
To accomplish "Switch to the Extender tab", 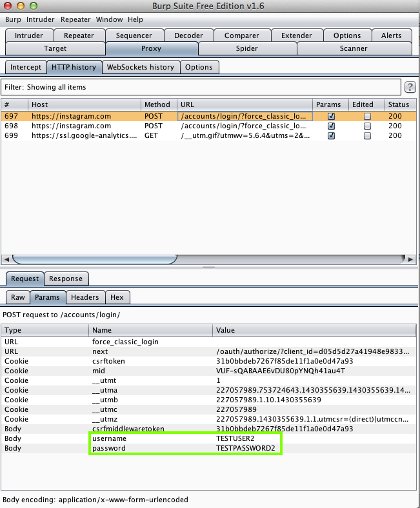I will point(297,35).
